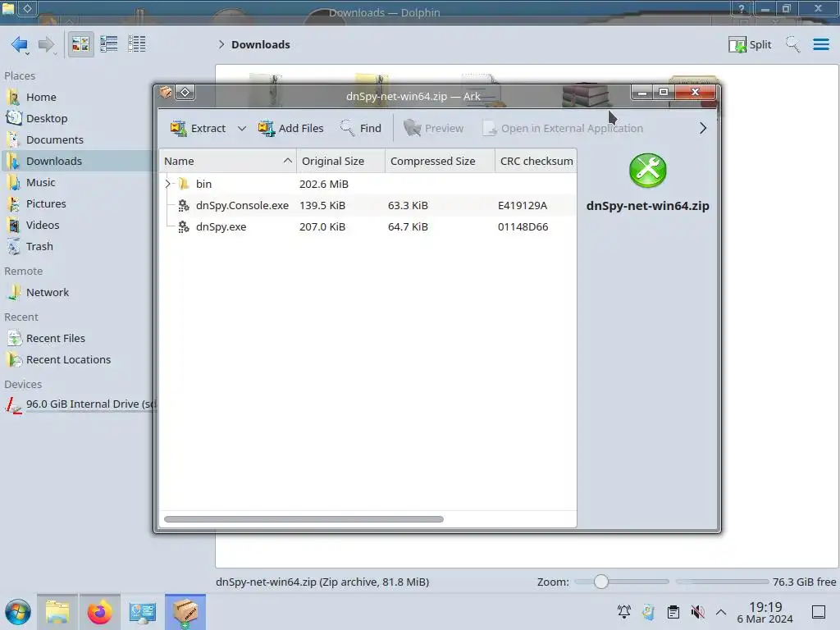Open the Ark window menu icon
Screen dimensions: 840x630
coord(166,93)
